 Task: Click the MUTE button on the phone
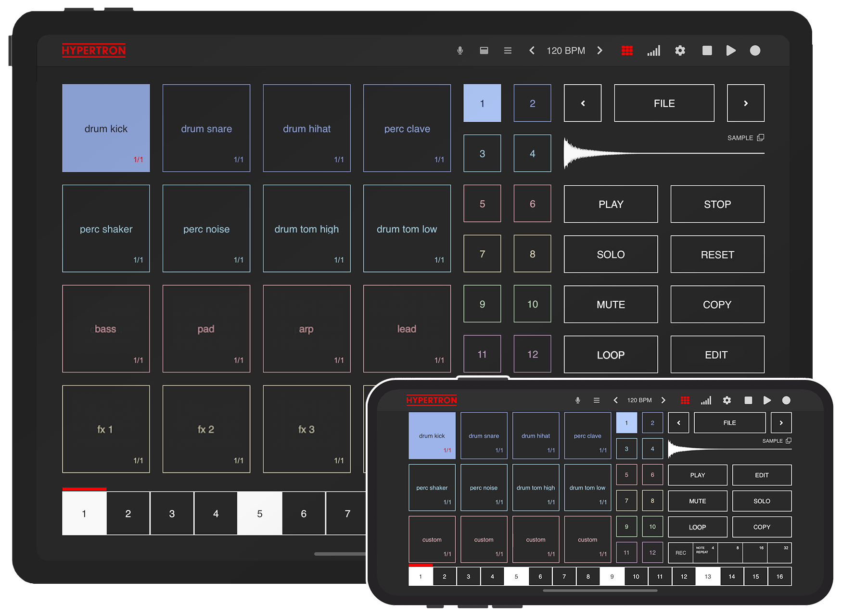pos(698,501)
